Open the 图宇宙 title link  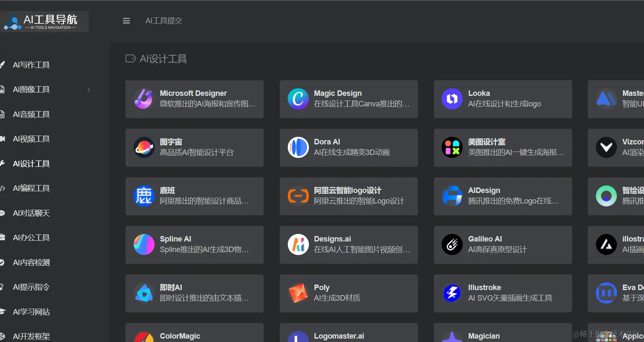point(171,142)
